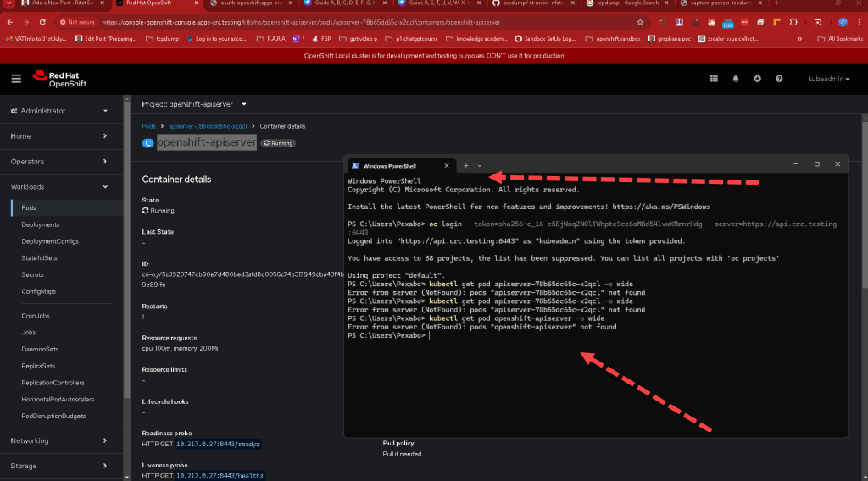This screenshot has width=868, height=481.
Task: Open the application launcher grid icon
Action: 714,79
